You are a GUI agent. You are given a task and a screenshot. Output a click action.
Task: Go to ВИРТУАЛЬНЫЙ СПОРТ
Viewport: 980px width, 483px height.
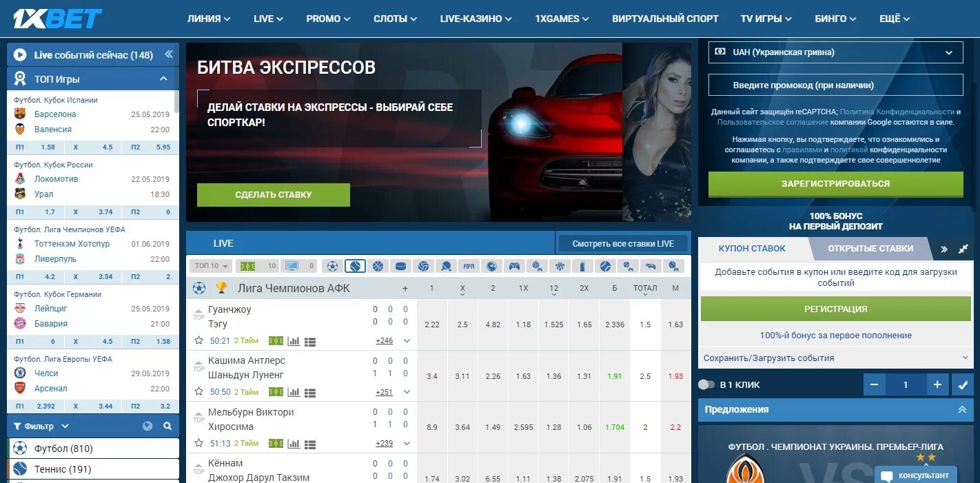click(665, 19)
